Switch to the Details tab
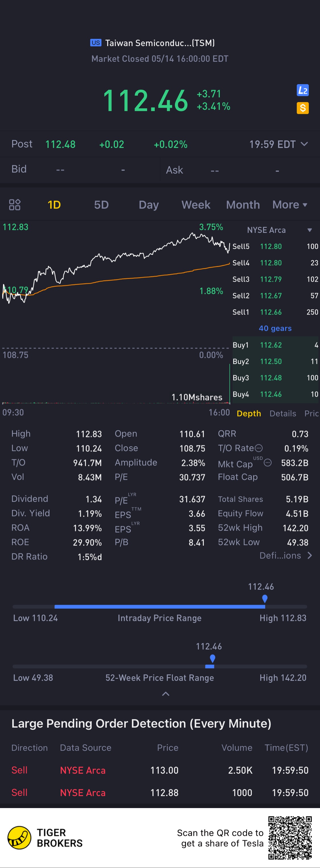Screen dimensions: 320x868 click(282, 413)
